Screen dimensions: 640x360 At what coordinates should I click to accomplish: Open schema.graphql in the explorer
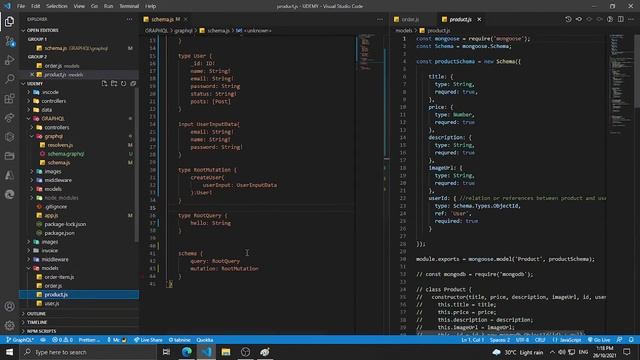point(66,154)
